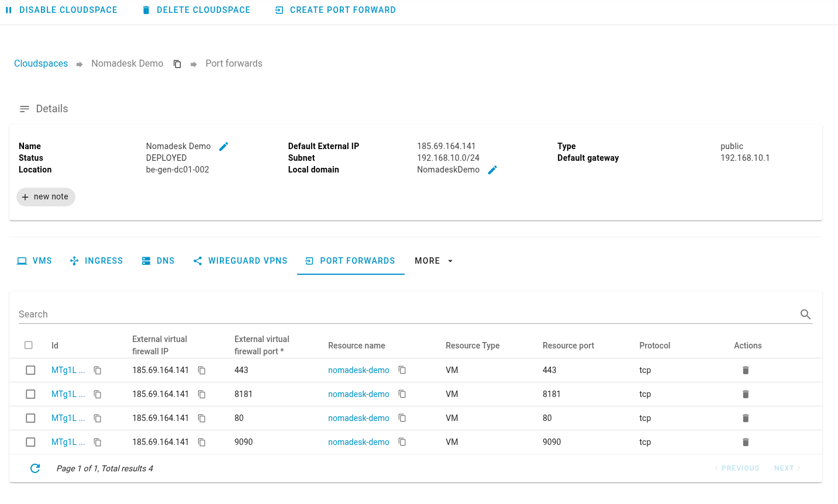Click the pencil icon to edit cloudspace name
Viewport: 838px width, 504px height.
pyautogui.click(x=223, y=147)
